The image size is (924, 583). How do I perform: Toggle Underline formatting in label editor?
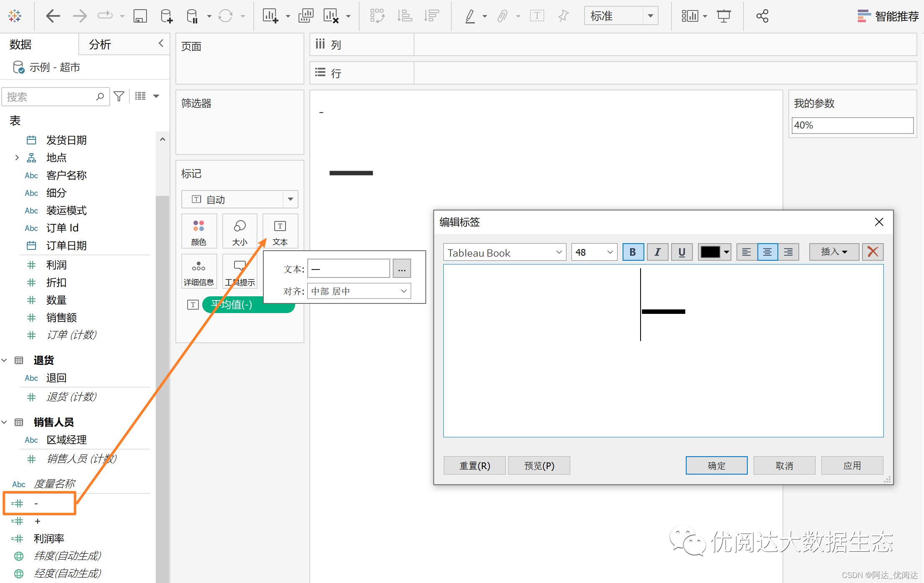tap(682, 252)
